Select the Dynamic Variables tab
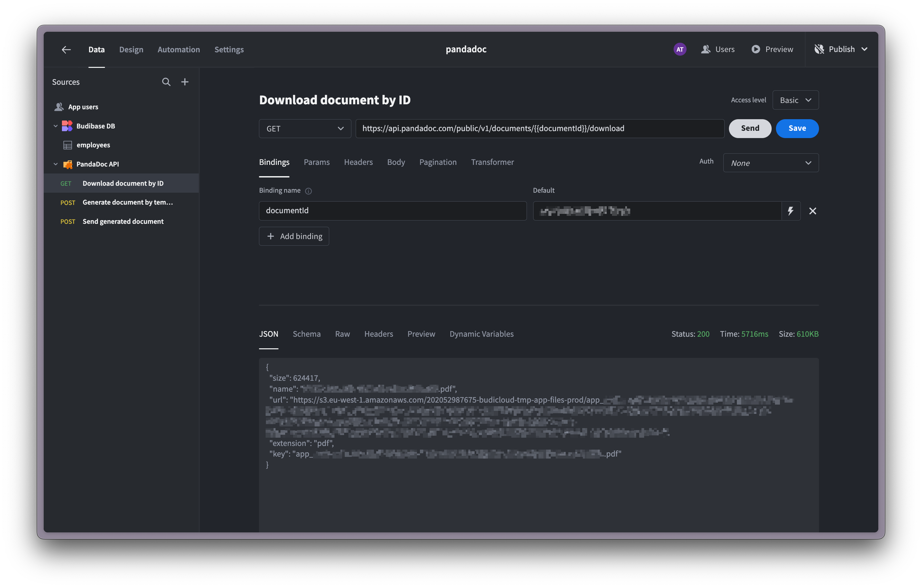This screenshot has width=922, height=588. click(x=482, y=334)
